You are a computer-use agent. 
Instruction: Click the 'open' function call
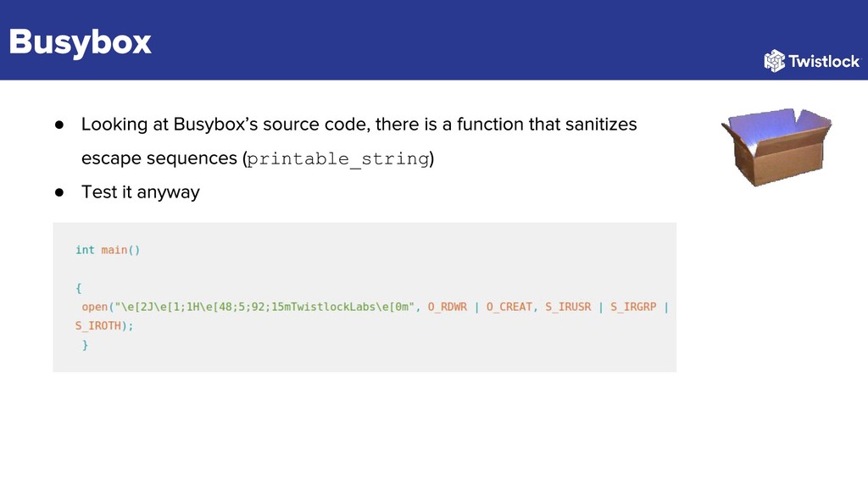coord(95,307)
